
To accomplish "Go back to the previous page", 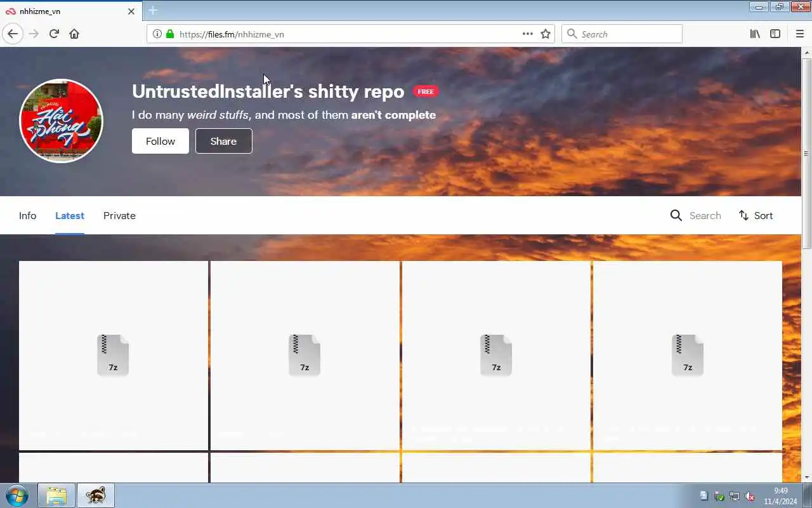I will click(x=13, y=34).
